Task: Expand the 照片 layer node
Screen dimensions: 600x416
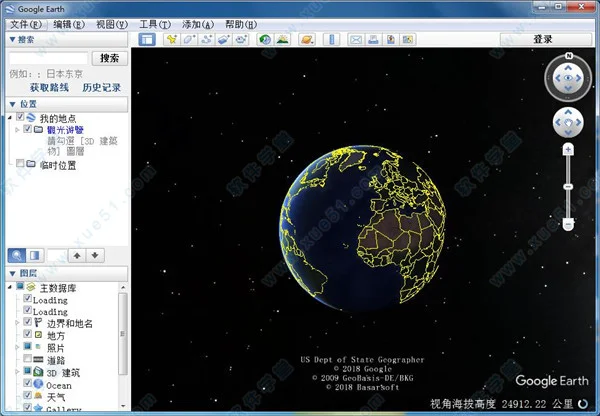Action: [x=17, y=347]
